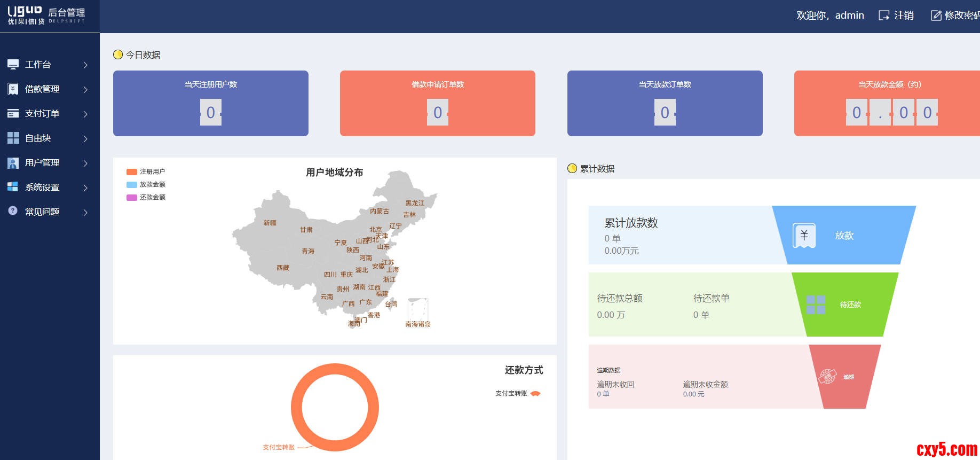Viewport: 980px width, 460px height.
Task: Open the 支付订单 menu item
Action: [42, 114]
